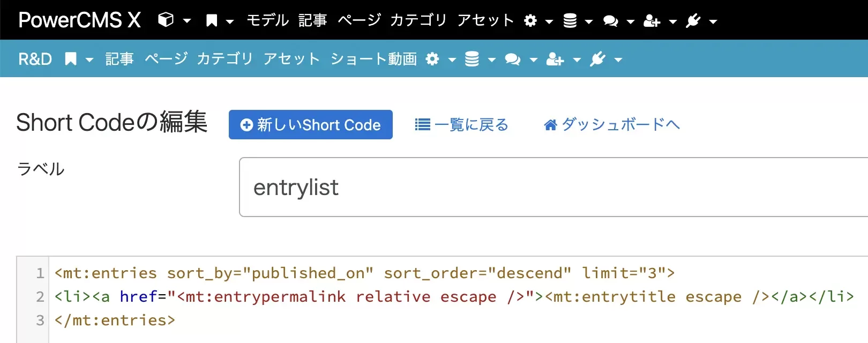Click code line 1 with mt:entries tag

coord(364,273)
